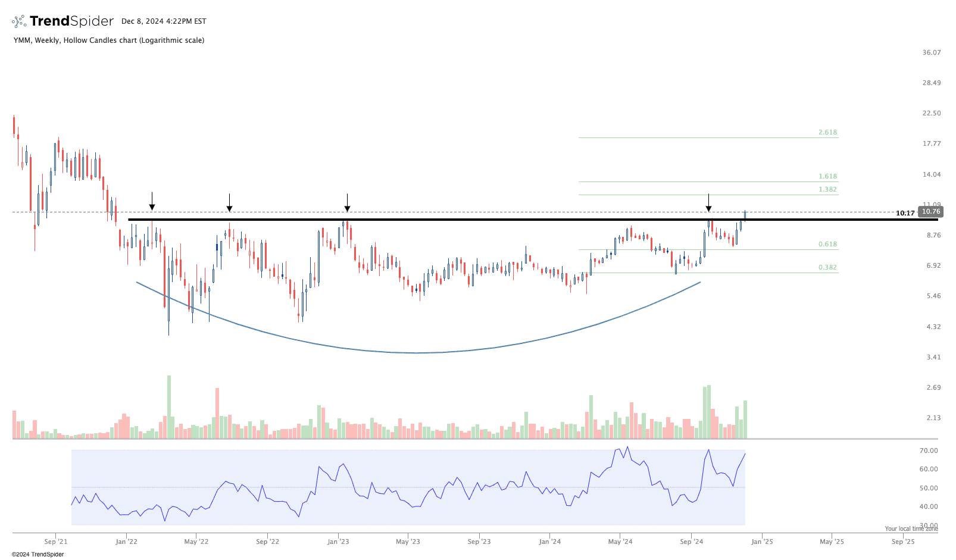Viewport: 956px width, 560px height.
Task: Click the TrendSpider brand name text
Action: 71,21
